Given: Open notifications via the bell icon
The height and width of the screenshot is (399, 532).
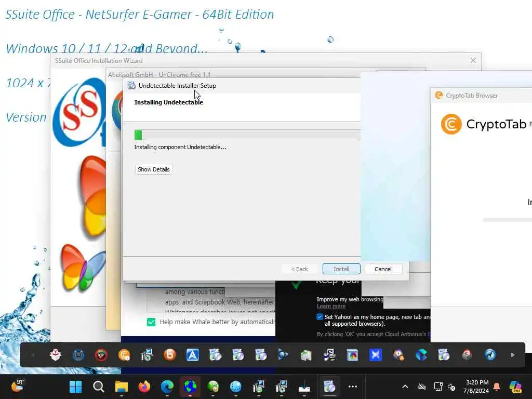Looking at the screenshot, I should point(497,387).
